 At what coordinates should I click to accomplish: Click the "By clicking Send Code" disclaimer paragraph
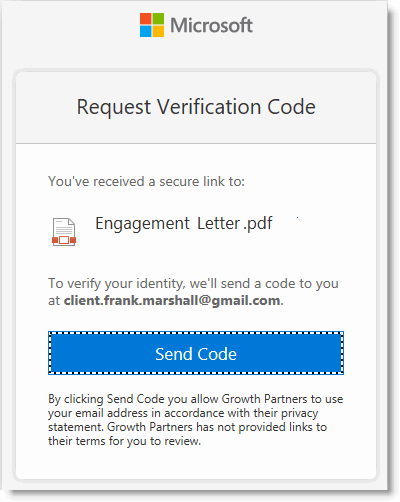point(196,420)
